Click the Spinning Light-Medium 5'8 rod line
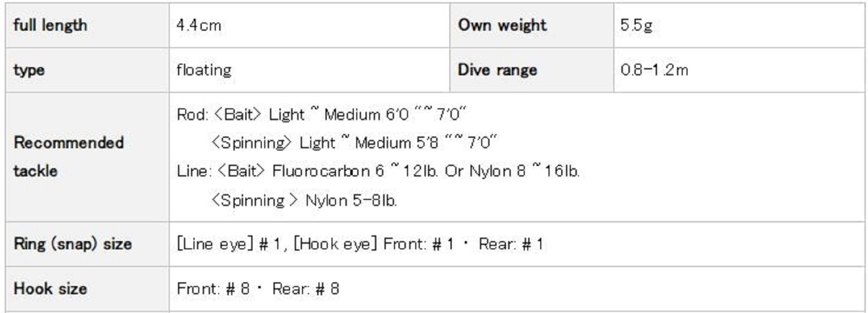Screen dimensions: 868x313 click(354, 143)
